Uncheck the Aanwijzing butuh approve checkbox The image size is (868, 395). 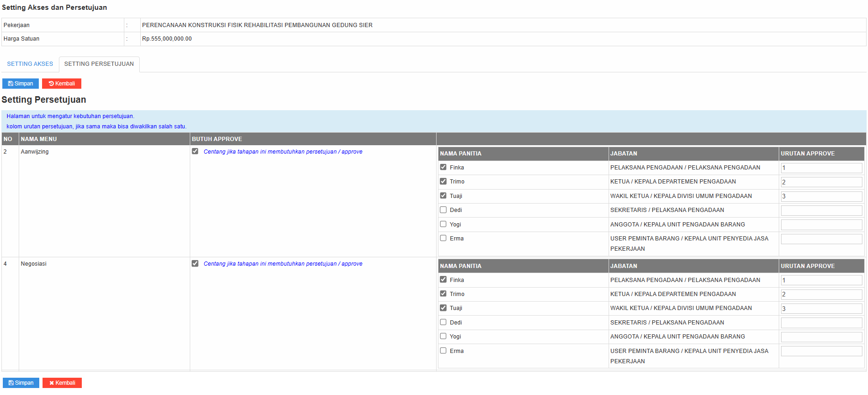point(195,151)
